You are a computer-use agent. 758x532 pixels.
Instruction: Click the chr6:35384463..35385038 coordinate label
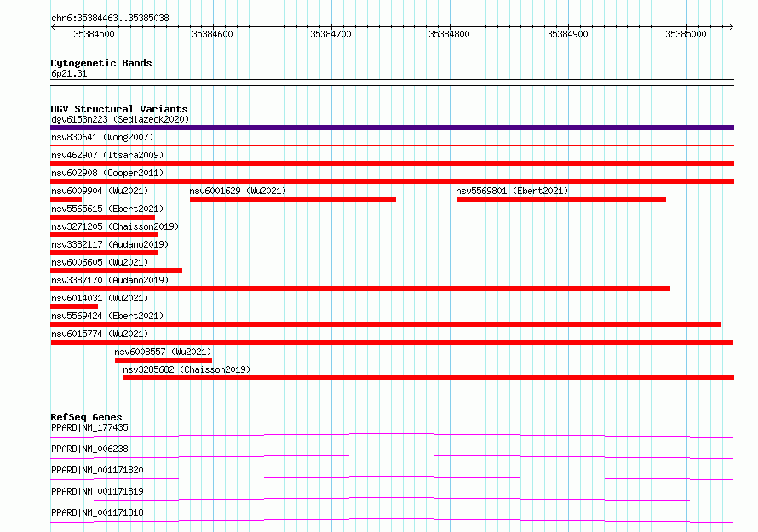pos(110,19)
